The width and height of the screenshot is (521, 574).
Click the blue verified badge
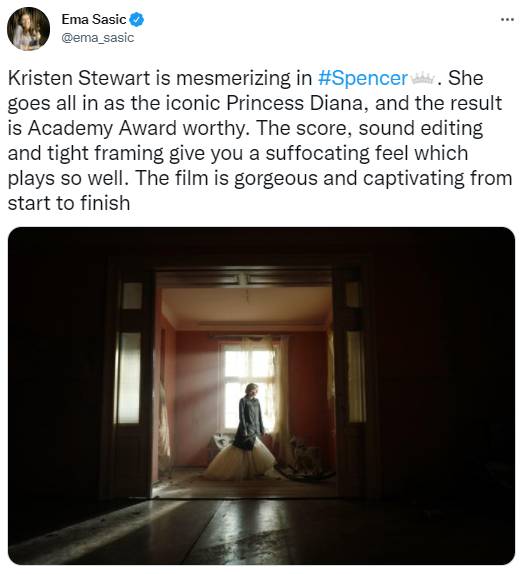137,19
